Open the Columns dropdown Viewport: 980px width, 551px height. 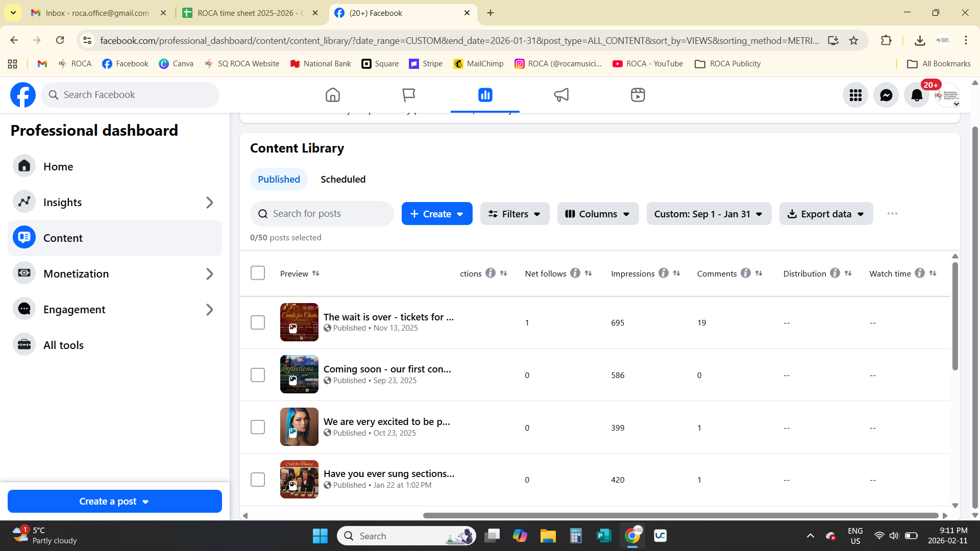pyautogui.click(x=598, y=214)
